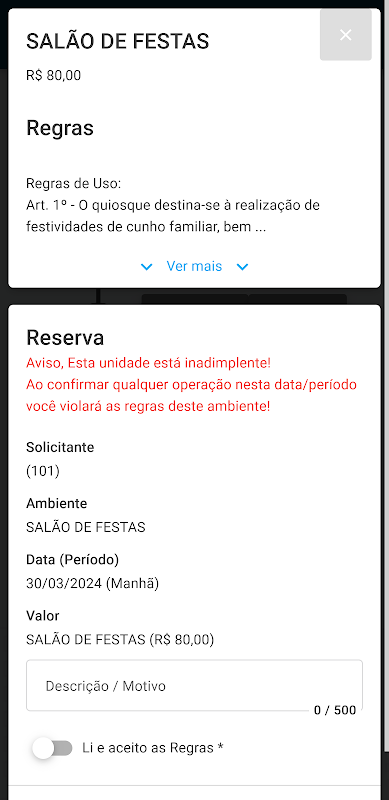Click the 0 / 500 character counter
This screenshot has height=800, width=389.
click(335, 710)
